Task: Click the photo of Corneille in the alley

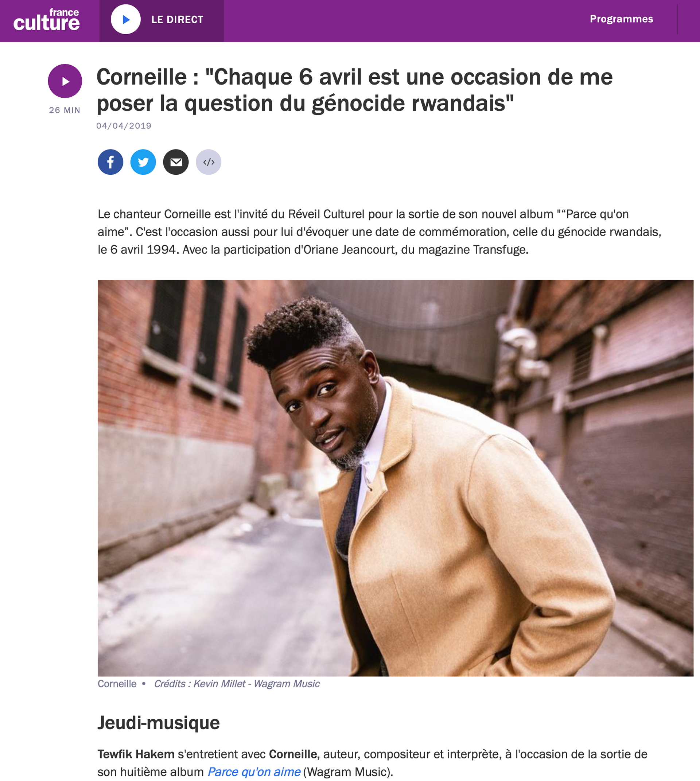Action: [395, 477]
